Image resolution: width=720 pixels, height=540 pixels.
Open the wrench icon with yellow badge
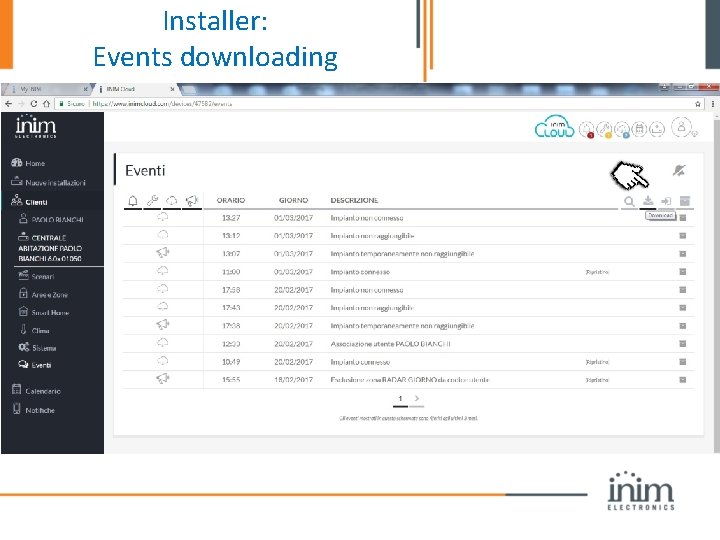pos(604,129)
